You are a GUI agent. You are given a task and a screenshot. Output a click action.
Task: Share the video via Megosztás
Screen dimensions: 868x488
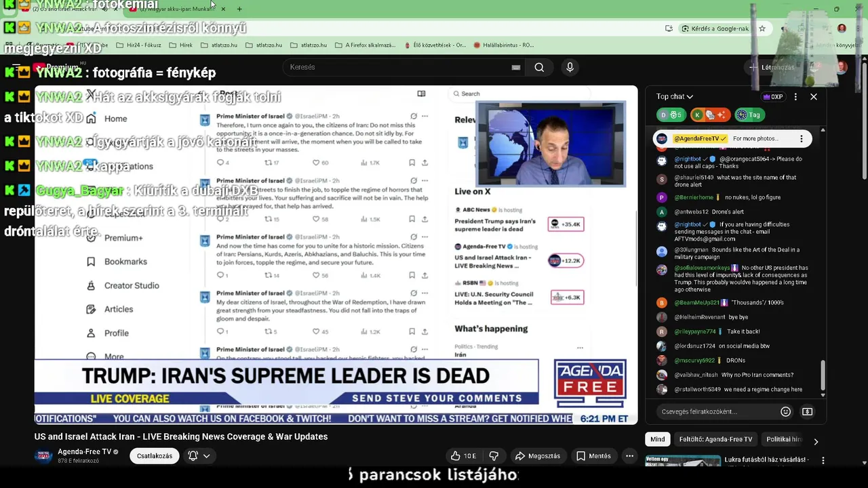point(538,456)
